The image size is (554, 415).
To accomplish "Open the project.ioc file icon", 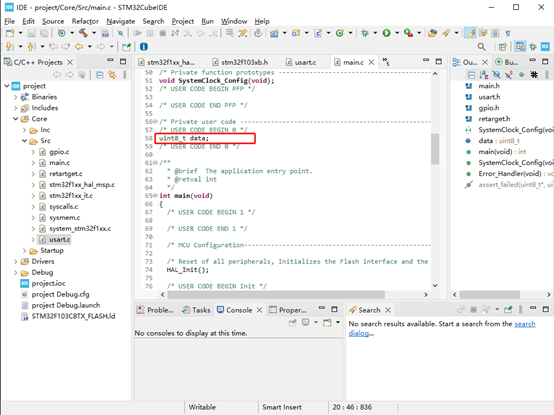I will click(x=24, y=283).
